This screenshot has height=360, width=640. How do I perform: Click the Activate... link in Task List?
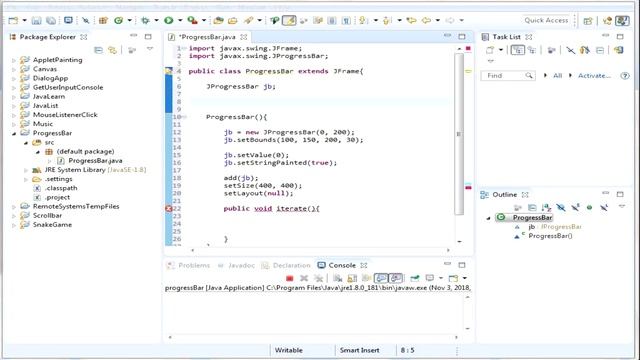point(594,76)
